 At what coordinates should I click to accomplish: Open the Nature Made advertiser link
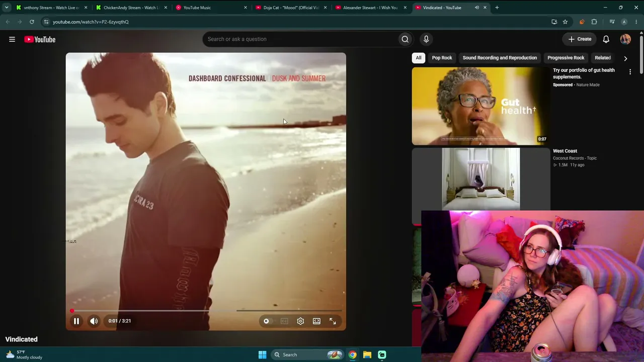tap(588, 85)
